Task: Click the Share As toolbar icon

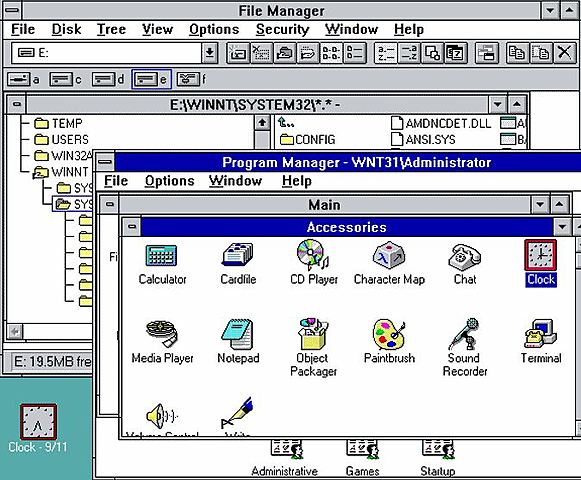Action: click(285, 53)
